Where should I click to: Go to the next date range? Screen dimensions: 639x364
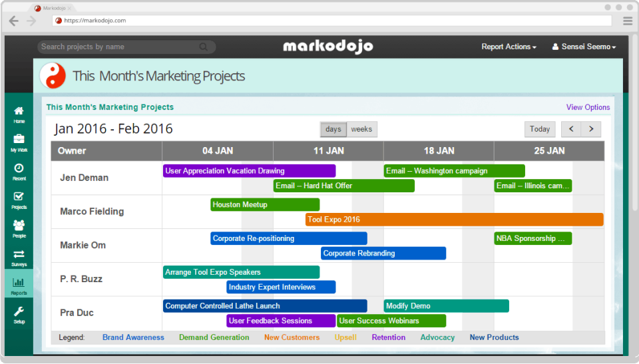tap(591, 129)
